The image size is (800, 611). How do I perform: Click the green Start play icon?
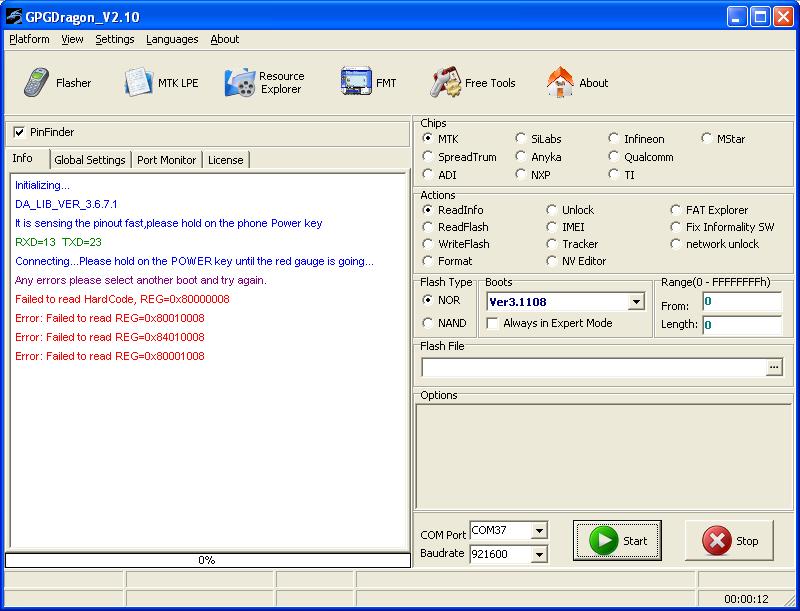pos(604,540)
